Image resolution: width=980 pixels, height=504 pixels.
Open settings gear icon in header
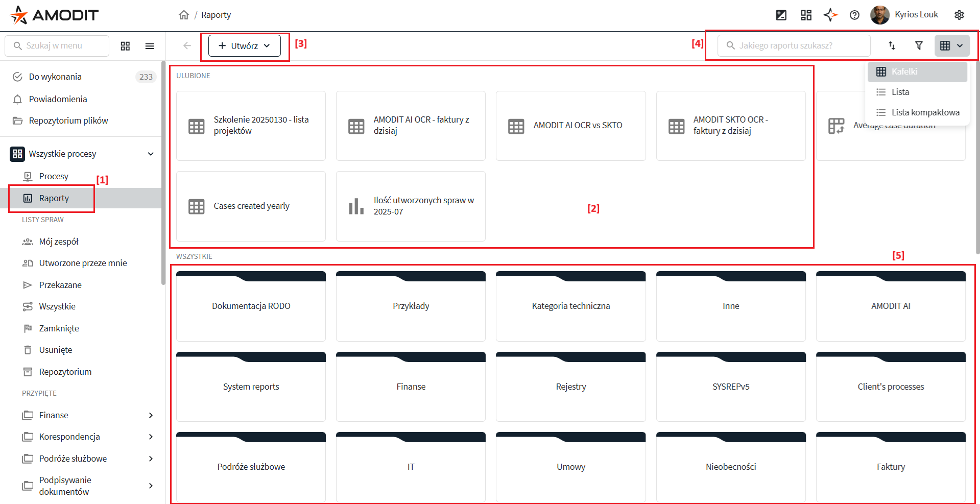tap(959, 15)
